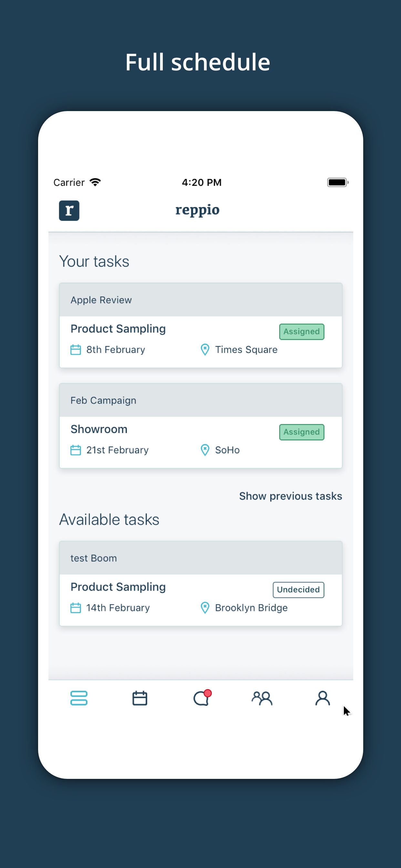Open the Apple Review task header

(200, 300)
